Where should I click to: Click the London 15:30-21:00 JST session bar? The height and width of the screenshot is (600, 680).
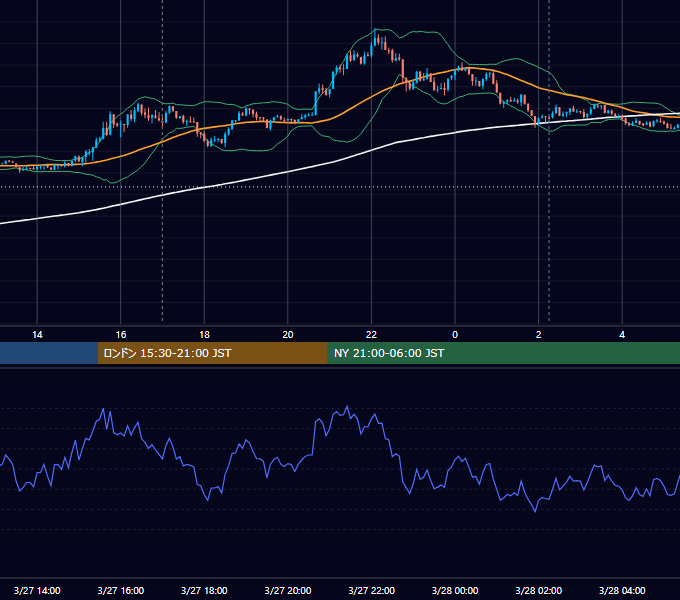pos(212,353)
